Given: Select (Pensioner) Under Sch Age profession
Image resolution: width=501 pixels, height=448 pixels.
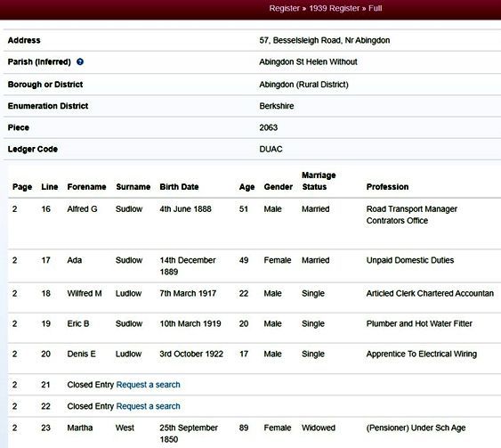Looking at the screenshot, I should [416, 428].
